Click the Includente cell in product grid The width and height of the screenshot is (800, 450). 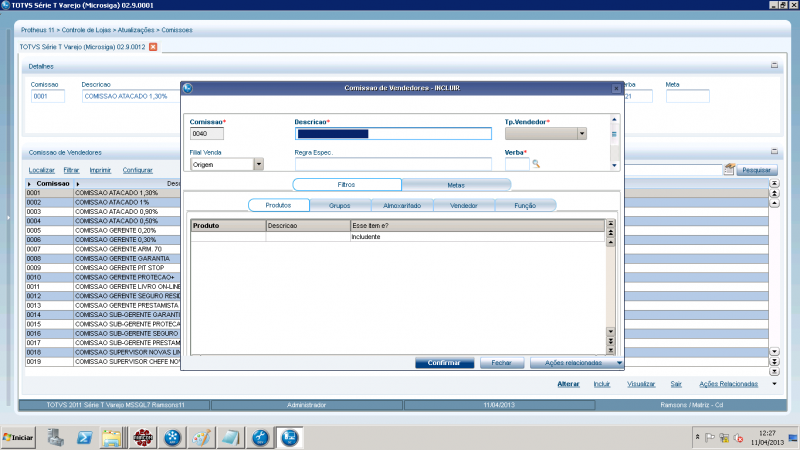pyautogui.click(x=477, y=237)
